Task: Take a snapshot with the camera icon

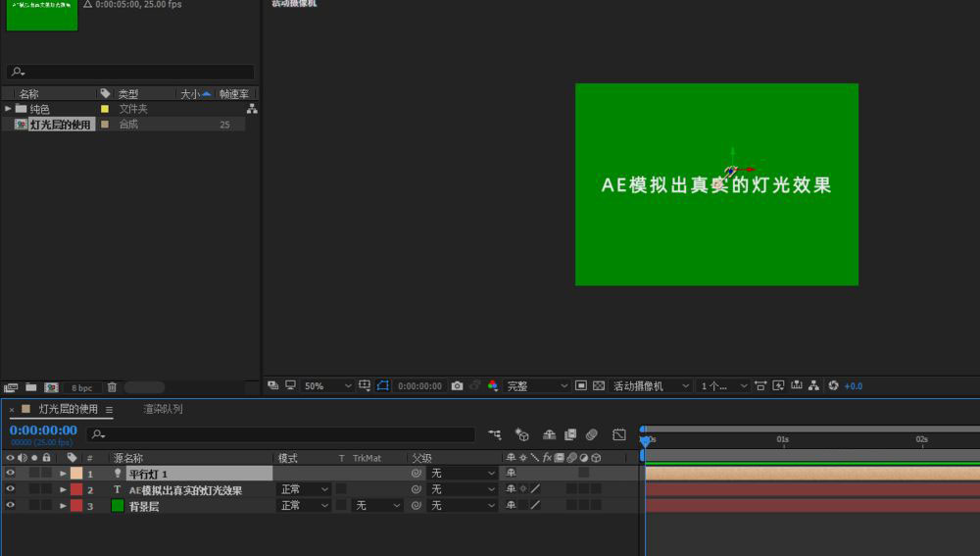Action: coord(457,386)
